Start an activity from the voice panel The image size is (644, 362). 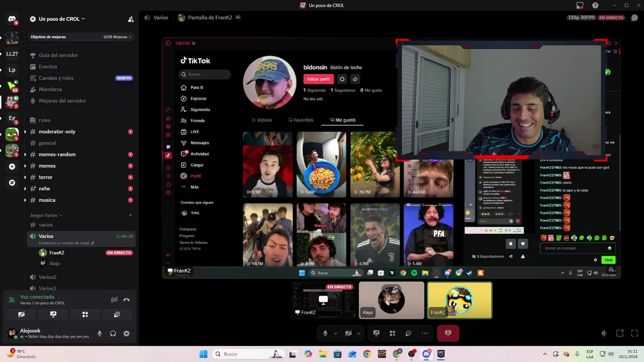point(85,314)
